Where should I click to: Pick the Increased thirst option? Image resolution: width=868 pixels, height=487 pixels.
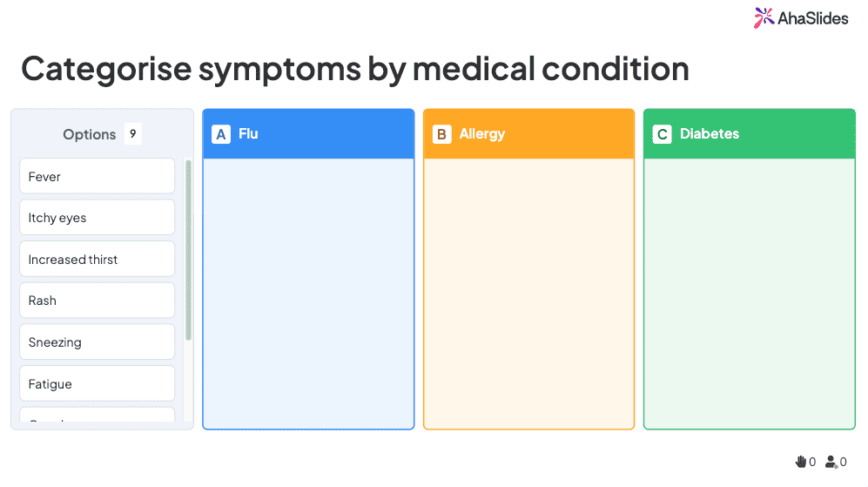point(97,259)
